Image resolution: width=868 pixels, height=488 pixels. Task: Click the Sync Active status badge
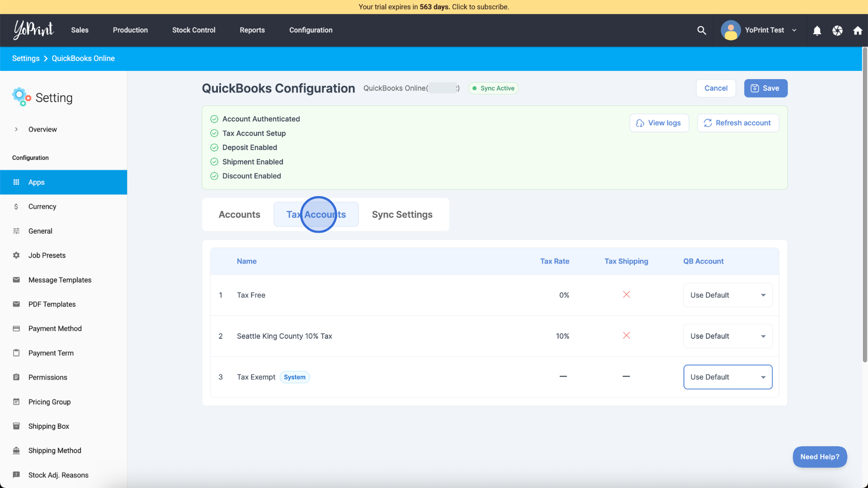(493, 88)
